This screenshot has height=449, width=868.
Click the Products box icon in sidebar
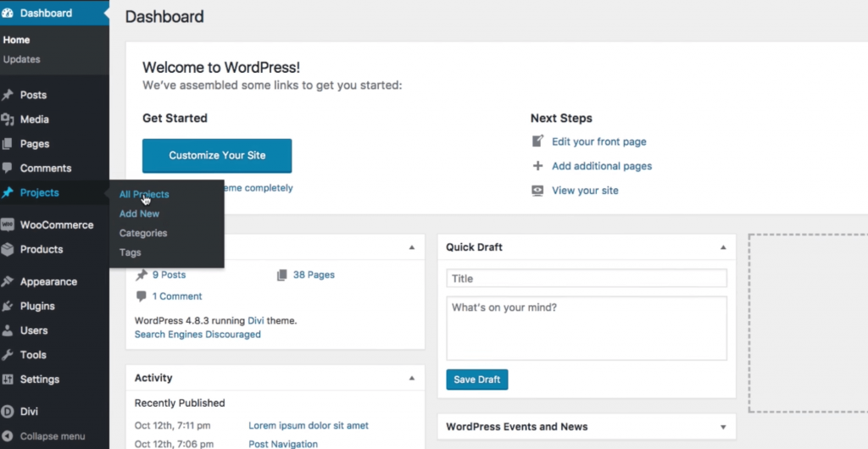7,249
